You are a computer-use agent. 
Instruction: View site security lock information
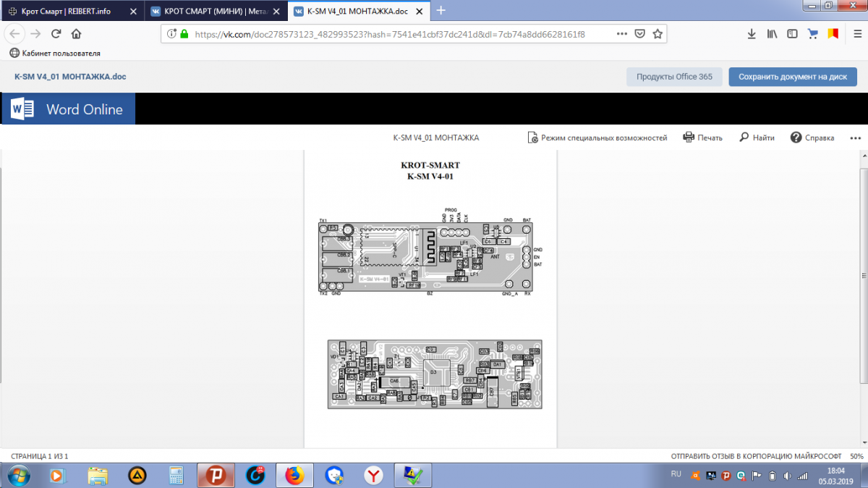184,34
